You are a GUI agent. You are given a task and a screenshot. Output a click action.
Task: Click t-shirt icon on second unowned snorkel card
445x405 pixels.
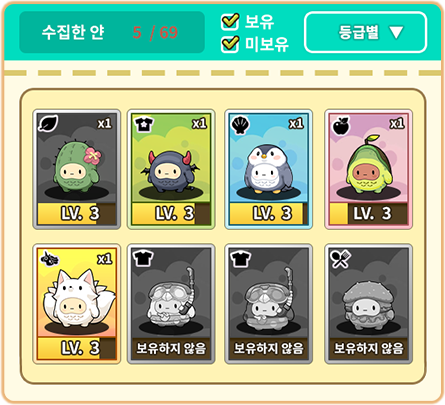coord(240,259)
